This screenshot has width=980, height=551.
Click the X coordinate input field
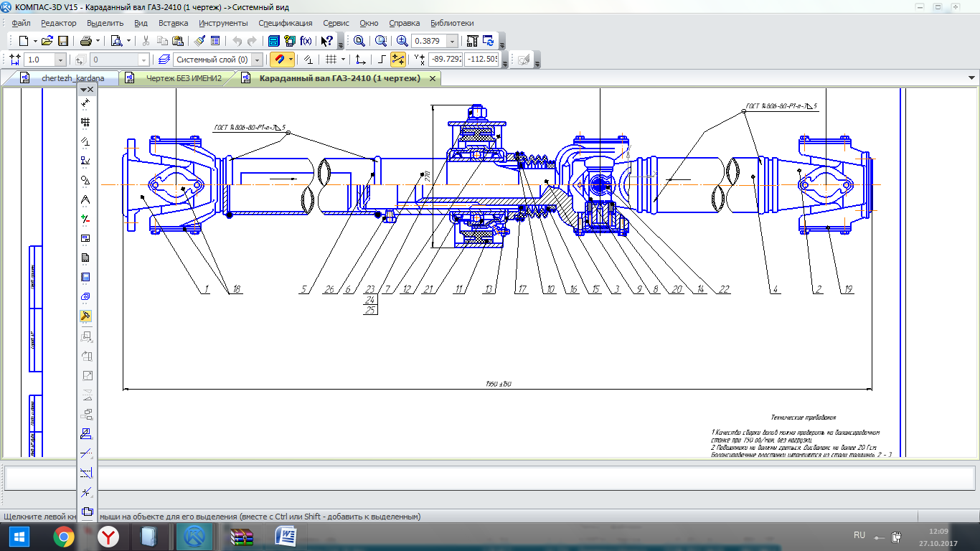click(x=446, y=60)
